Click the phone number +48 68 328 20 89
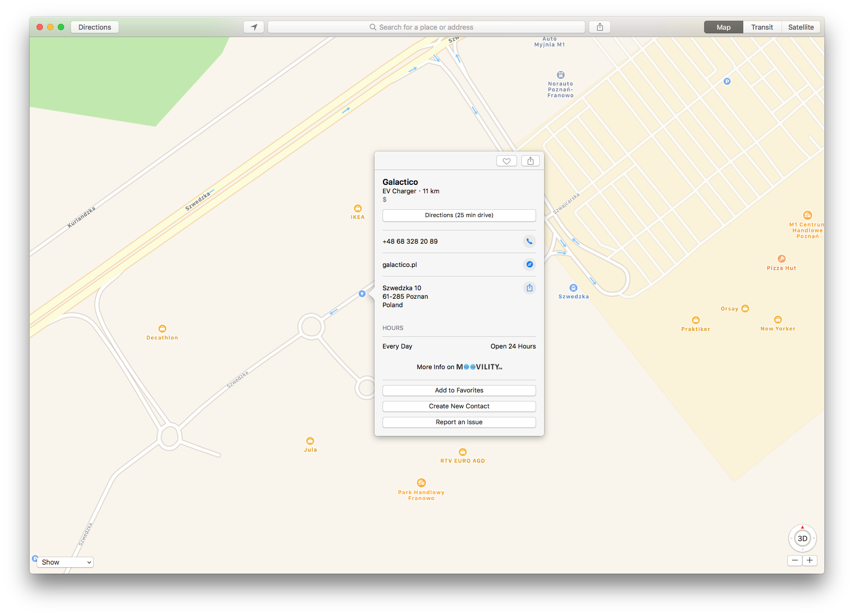 [410, 242]
